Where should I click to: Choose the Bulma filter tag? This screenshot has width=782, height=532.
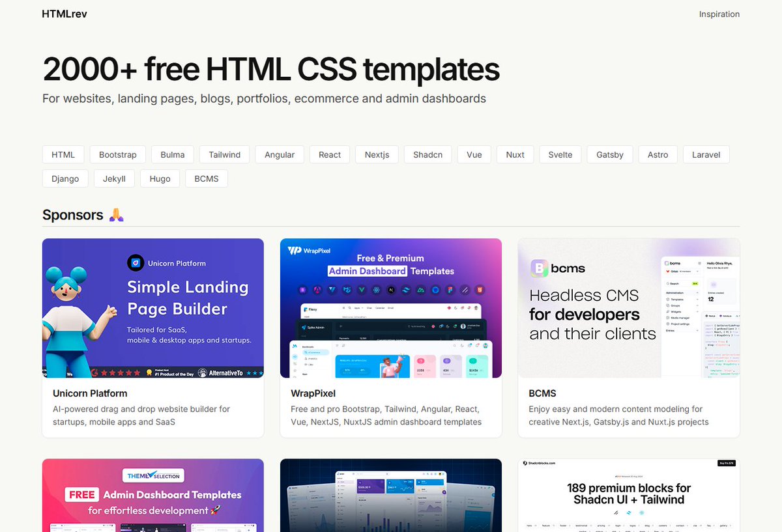point(173,154)
